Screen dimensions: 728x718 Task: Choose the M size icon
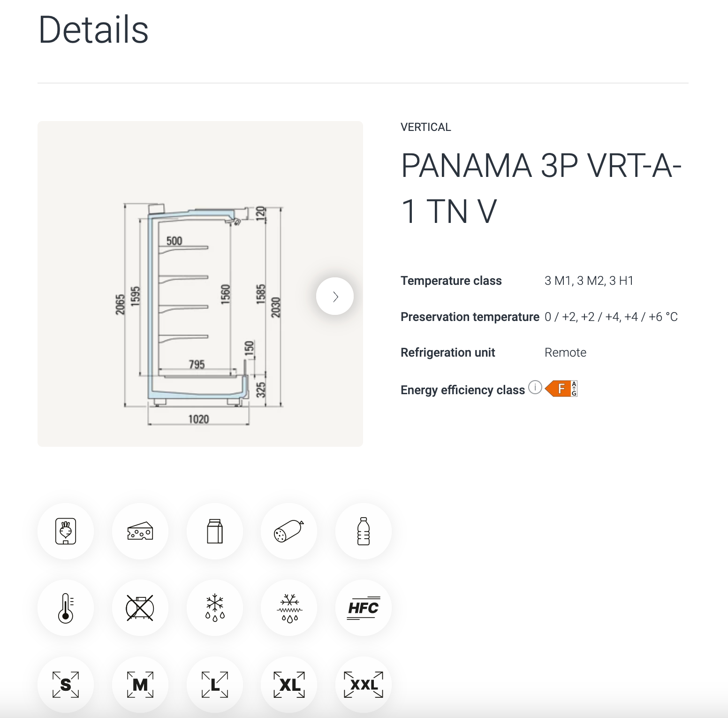click(x=140, y=685)
